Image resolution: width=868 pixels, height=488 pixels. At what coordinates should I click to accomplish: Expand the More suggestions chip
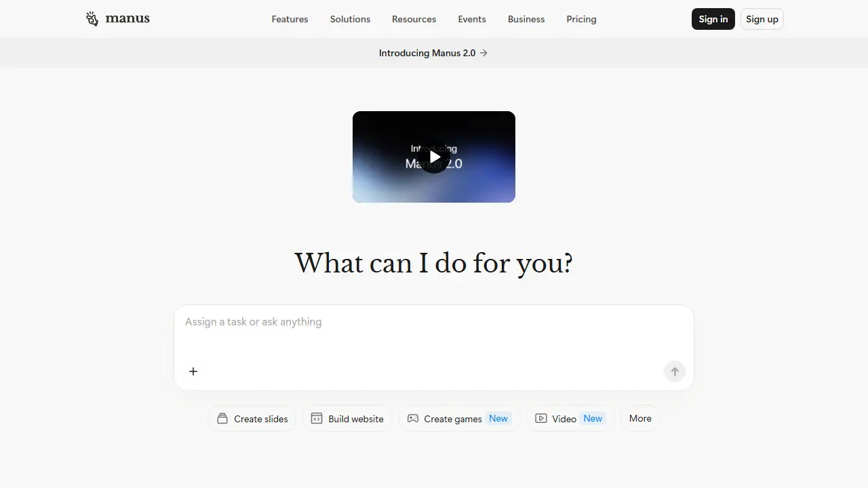[640, 418]
